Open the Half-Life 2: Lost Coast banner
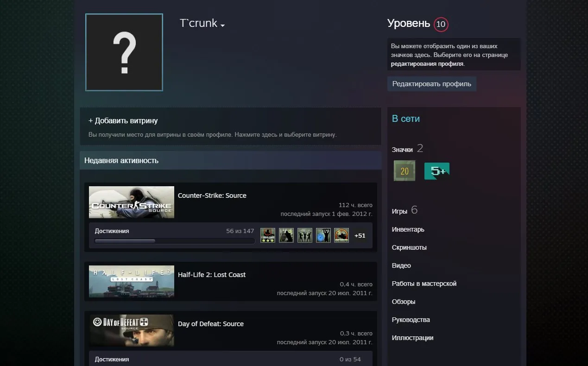 tap(132, 281)
